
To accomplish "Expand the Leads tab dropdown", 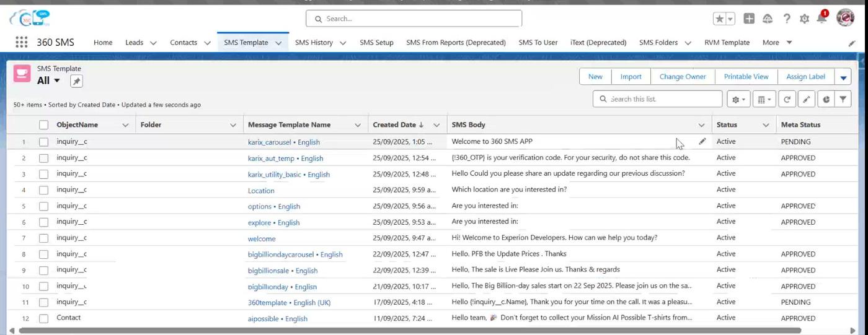I will coord(153,43).
